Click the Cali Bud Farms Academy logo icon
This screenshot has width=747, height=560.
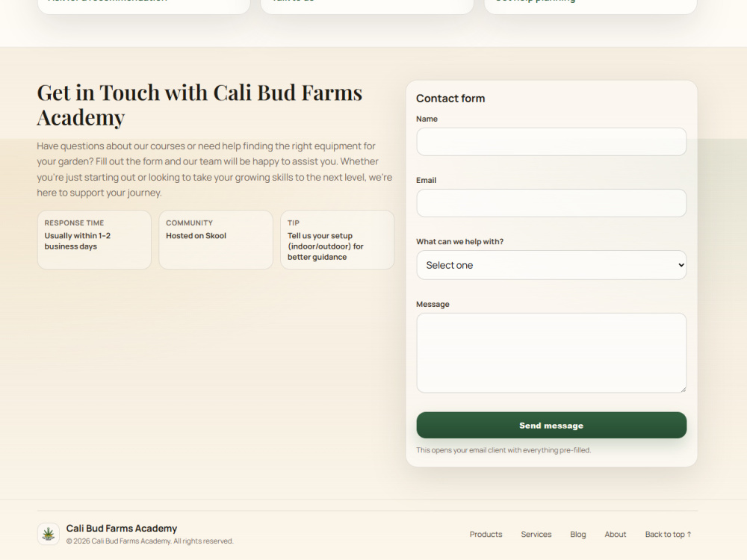click(x=48, y=534)
